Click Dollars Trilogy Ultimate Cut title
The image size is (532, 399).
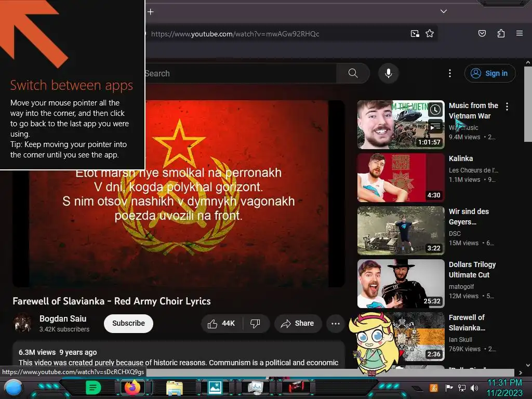472,270
